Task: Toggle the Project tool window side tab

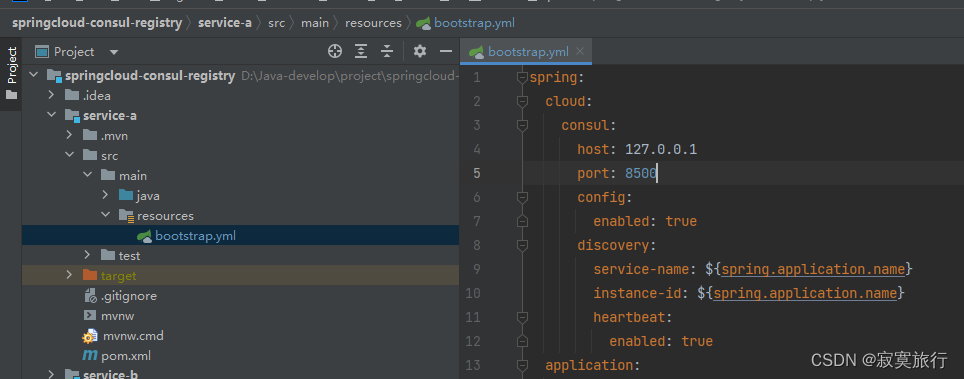Action: (x=11, y=74)
